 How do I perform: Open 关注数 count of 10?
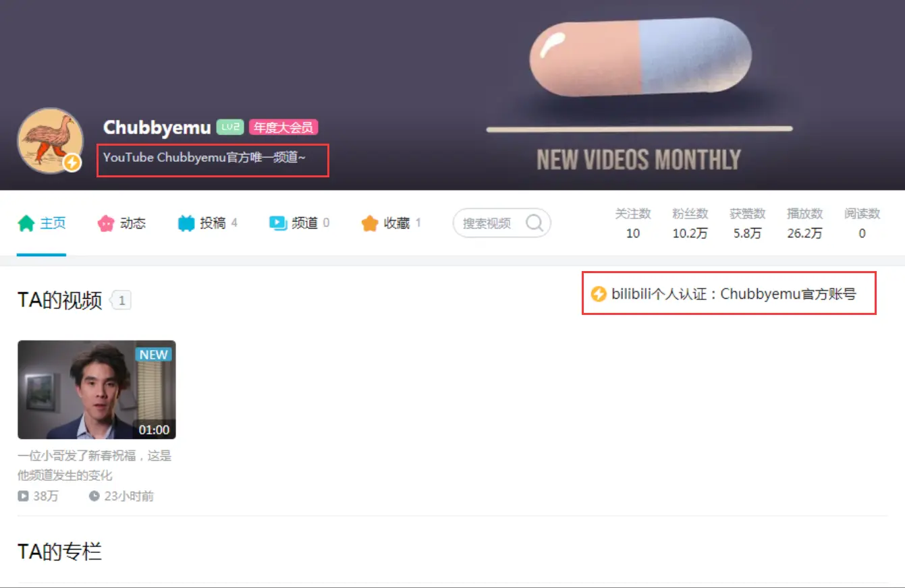(x=633, y=223)
